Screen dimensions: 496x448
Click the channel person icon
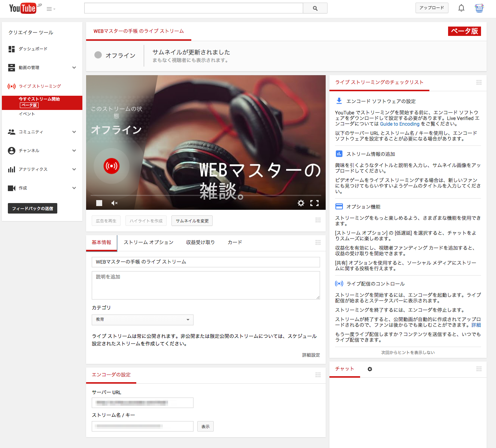[x=12, y=151]
